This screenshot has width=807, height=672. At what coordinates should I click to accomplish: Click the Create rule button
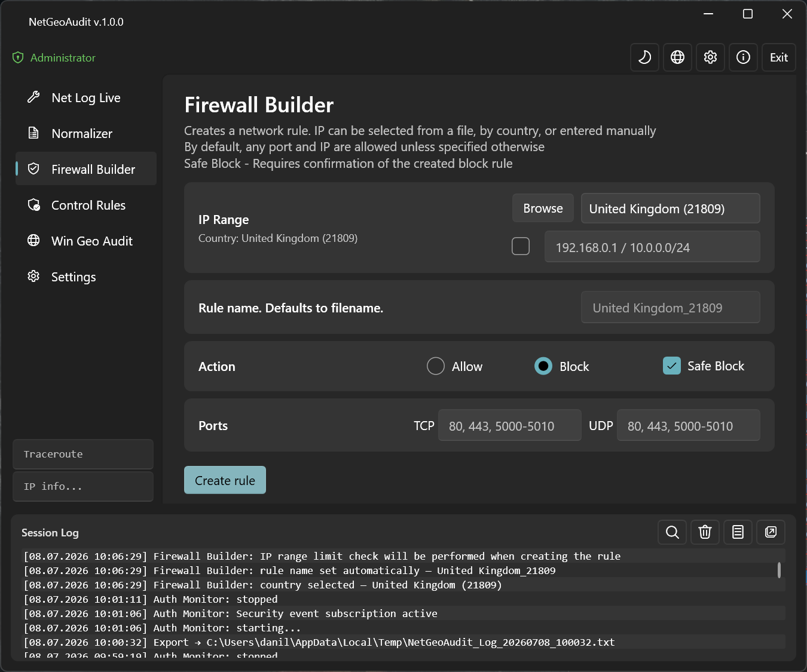click(x=225, y=480)
